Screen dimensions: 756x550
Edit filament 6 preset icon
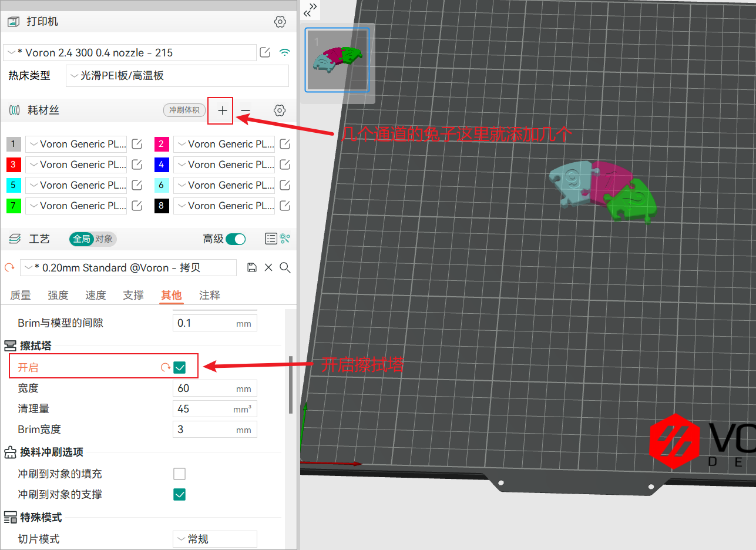(285, 185)
